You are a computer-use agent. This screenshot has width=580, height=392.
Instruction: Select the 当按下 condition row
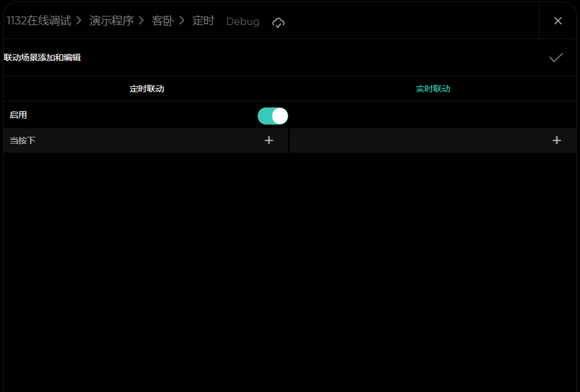tap(122, 140)
